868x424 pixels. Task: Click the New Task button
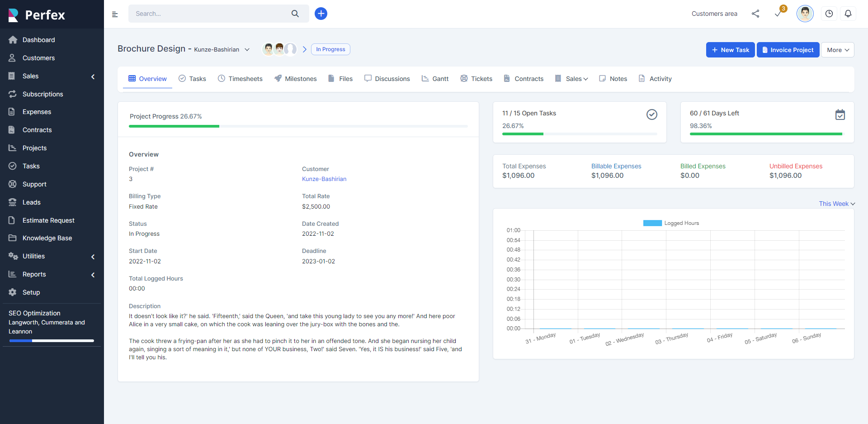click(731, 50)
